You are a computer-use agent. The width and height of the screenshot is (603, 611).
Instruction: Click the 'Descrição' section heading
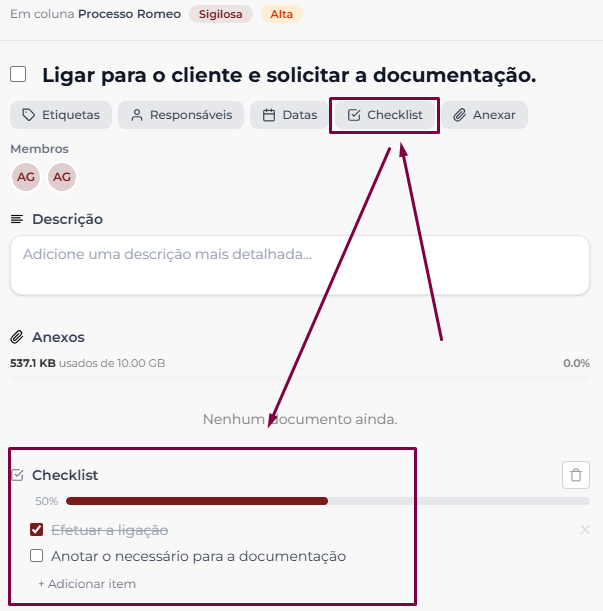coord(67,219)
